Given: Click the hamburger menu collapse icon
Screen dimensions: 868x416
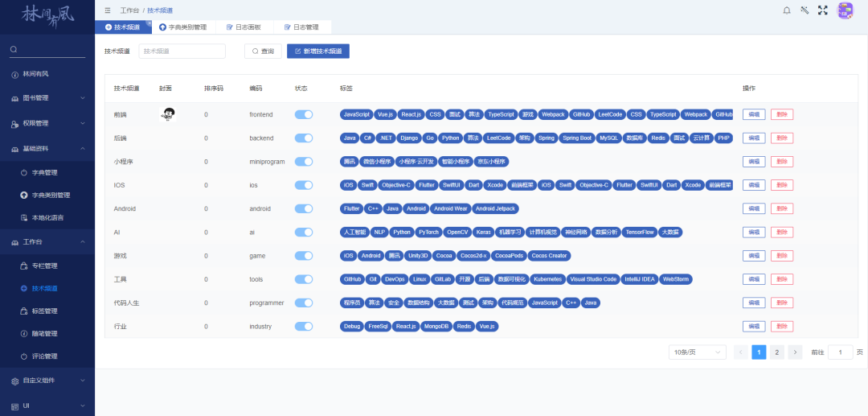Looking at the screenshot, I should coord(108,10).
